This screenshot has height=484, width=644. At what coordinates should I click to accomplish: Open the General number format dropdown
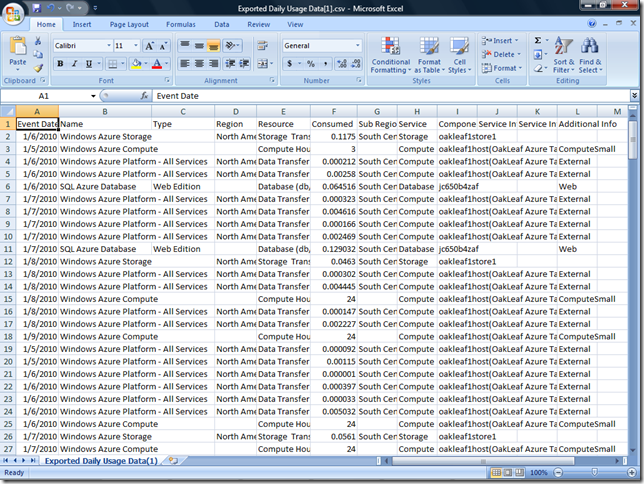(x=357, y=46)
